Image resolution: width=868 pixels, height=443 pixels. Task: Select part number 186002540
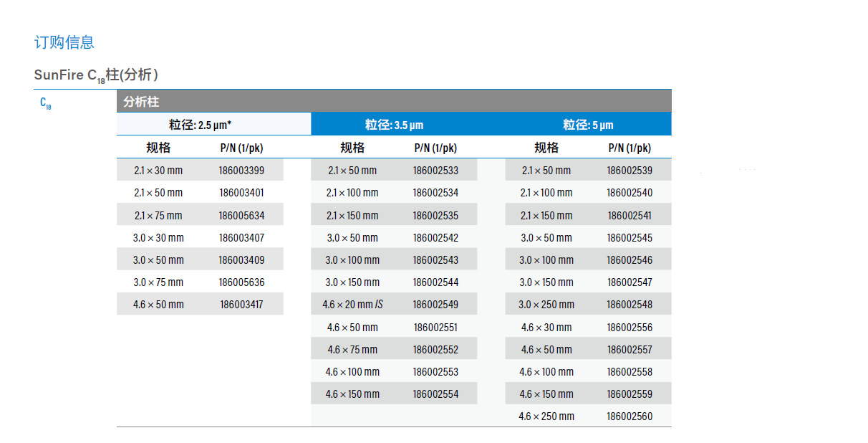point(630,193)
